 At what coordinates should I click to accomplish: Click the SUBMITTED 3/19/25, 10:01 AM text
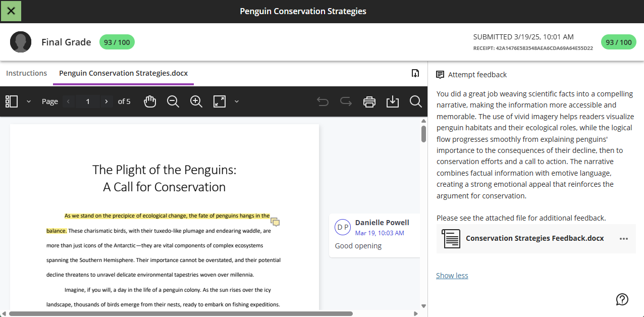[523, 37]
